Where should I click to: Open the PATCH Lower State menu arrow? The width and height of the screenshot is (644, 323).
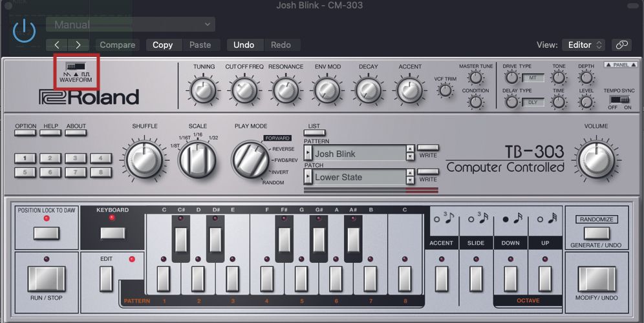pyautogui.click(x=308, y=177)
